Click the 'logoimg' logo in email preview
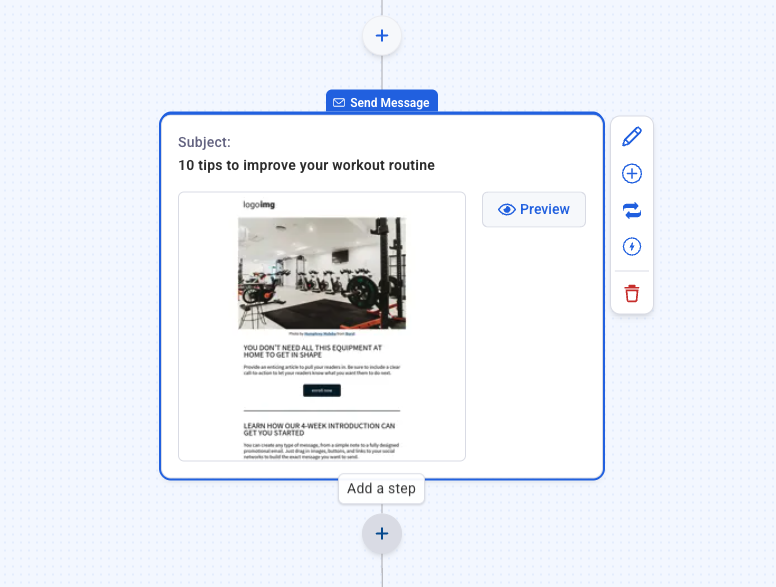 coord(259,204)
